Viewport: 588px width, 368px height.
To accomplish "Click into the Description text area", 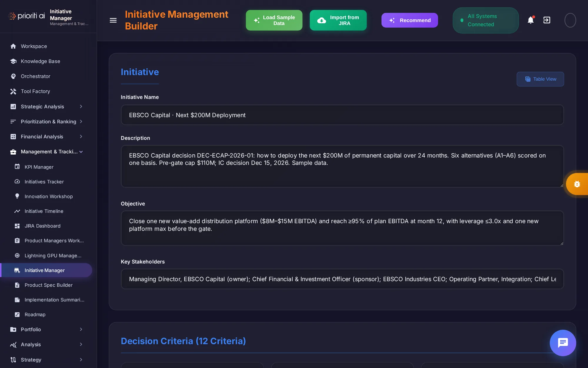I will tap(342, 166).
